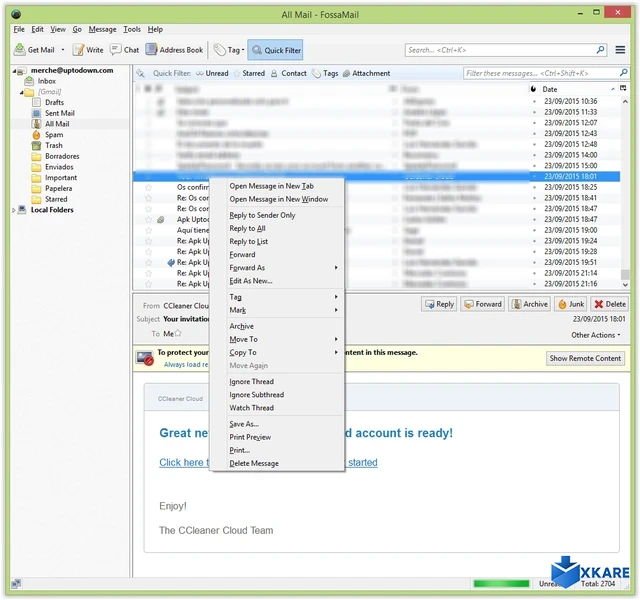Screen dimensions: 640x600
Task: Open the Go menu
Action: [x=77, y=29]
